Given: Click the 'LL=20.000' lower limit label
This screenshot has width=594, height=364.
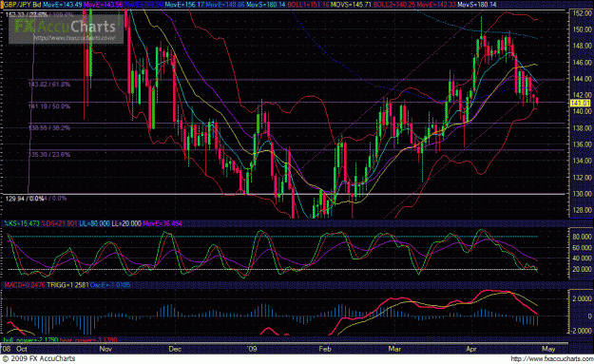Looking at the screenshot, I should point(126,223).
